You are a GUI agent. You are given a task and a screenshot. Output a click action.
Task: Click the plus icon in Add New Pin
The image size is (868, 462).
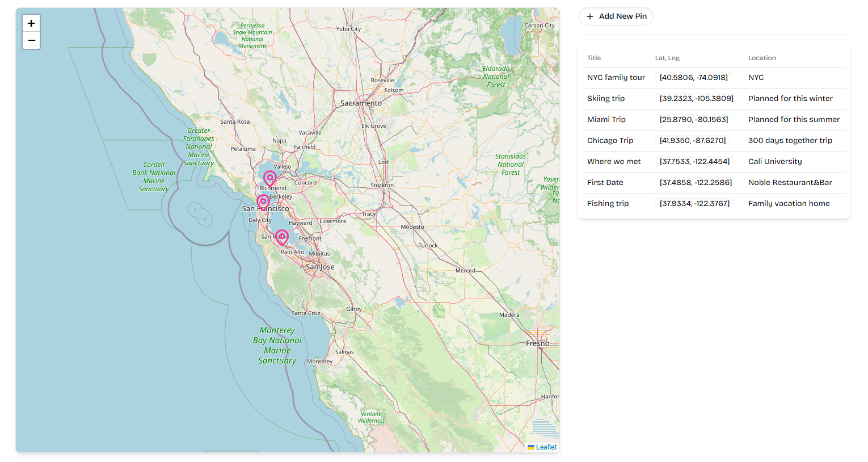point(590,16)
